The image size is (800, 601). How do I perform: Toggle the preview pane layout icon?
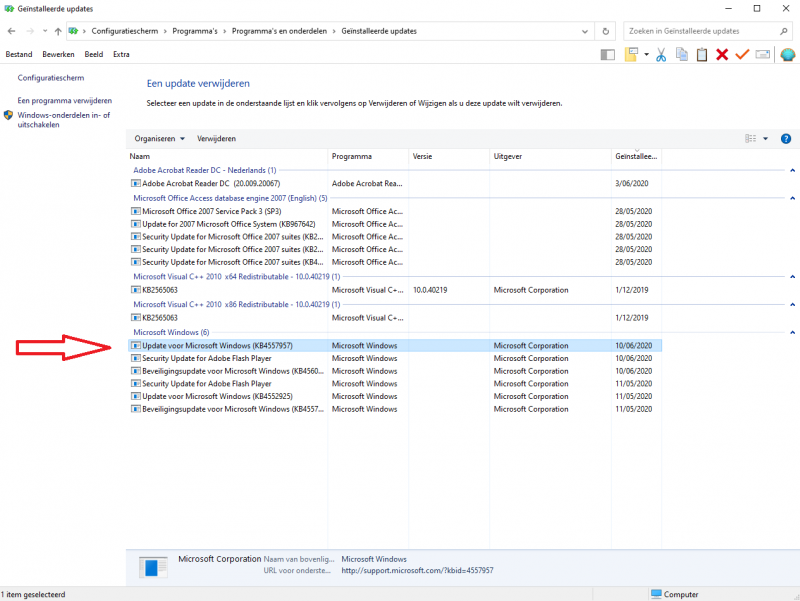pyautogui.click(x=607, y=54)
